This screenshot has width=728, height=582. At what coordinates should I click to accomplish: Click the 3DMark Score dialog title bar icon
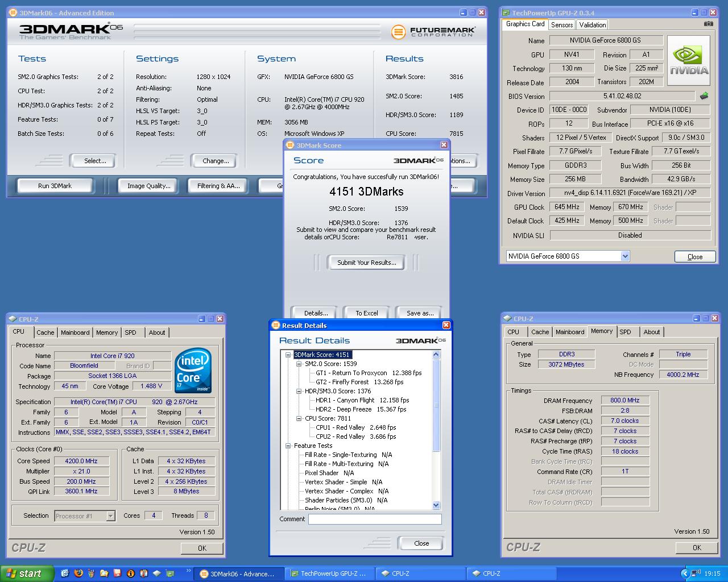290,145
